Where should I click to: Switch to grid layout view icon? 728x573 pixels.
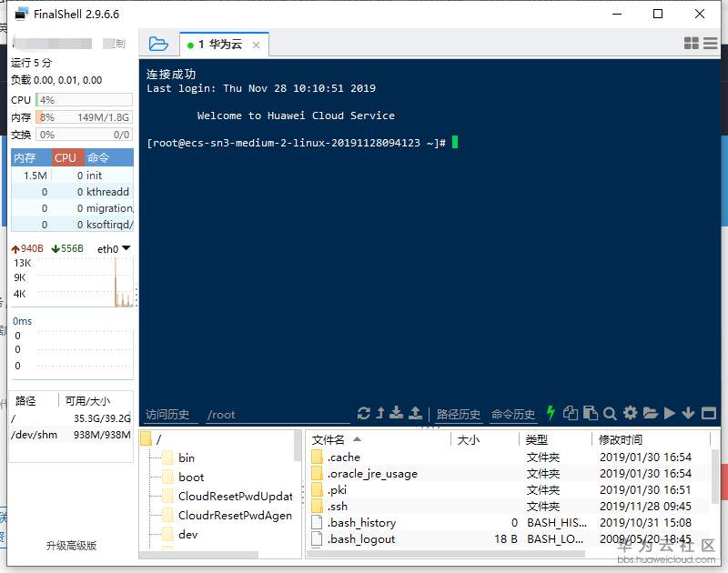click(692, 43)
